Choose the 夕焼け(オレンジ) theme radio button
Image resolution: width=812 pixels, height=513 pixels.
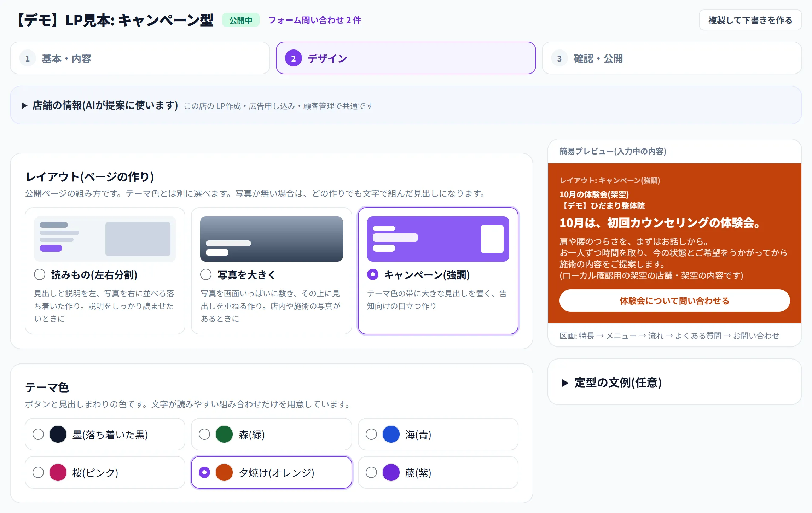click(x=204, y=472)
